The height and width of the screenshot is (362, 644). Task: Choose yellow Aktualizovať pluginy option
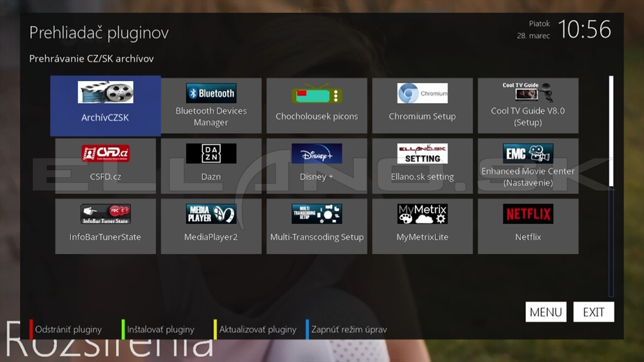point(255,329)
